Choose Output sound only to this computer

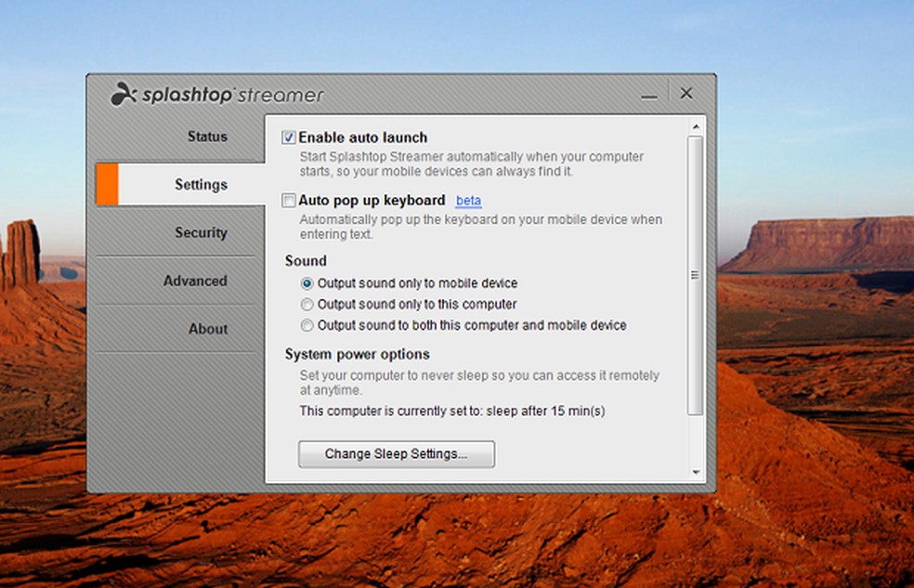(307, 304)
